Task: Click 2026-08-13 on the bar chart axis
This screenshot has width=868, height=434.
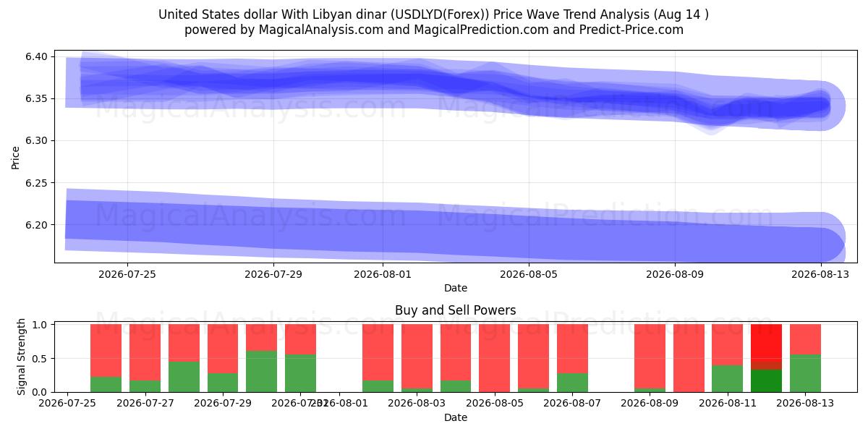Action: [x=805, y=404]
